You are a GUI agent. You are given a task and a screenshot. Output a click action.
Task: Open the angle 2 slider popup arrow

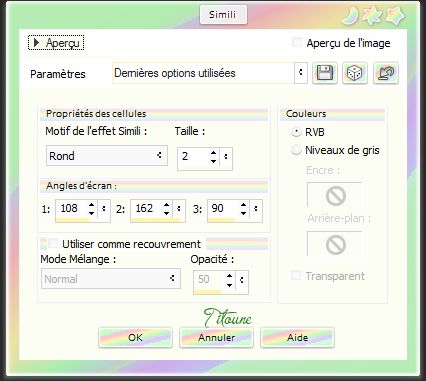(x=179, y=209)
